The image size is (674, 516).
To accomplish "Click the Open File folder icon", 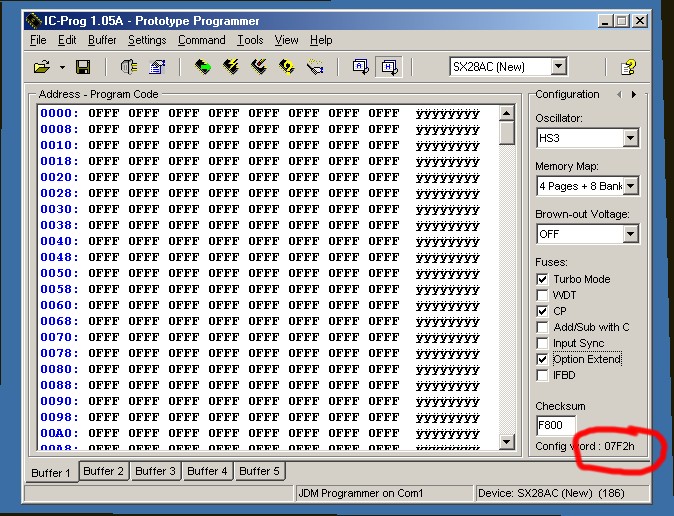I will pos(41,67).
